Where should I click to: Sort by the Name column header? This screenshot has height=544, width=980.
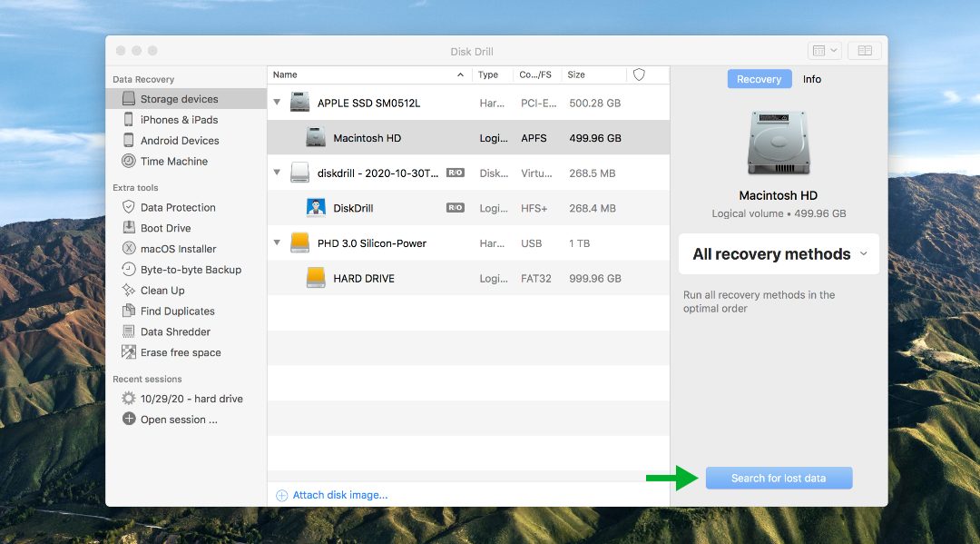[x=368, y=74]
